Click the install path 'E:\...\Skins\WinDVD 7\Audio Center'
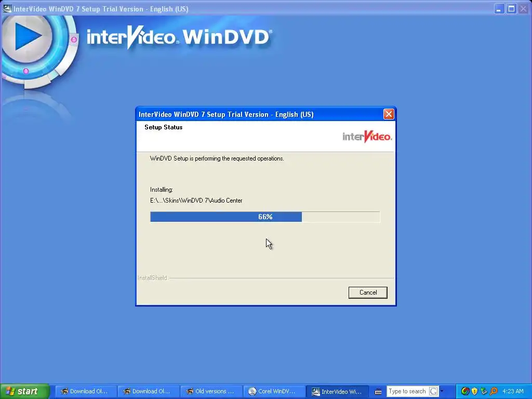This screenshot has width=532, height=399. tap(196, 201)
